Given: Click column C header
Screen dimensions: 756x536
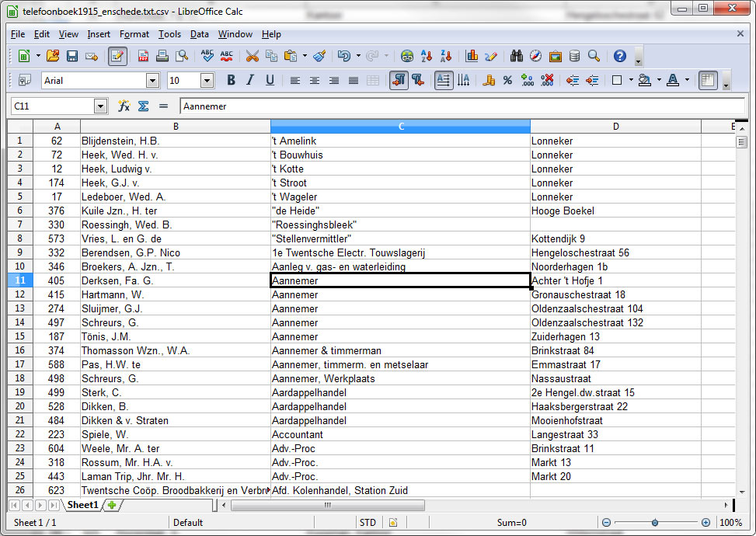Looking at the screenshot, I should [x=400, y=126].
